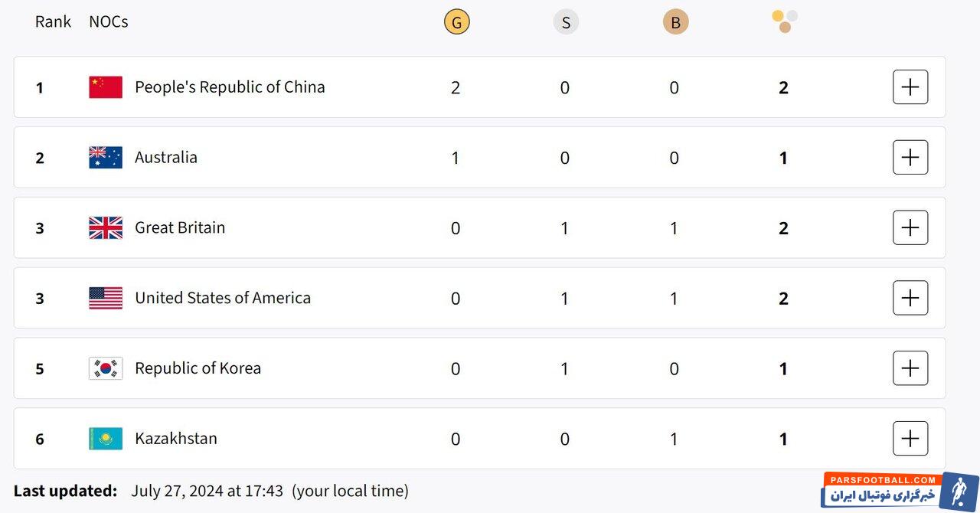Click the NOCs column header
This screenshot has width=980, height=513.
point(109,21)
